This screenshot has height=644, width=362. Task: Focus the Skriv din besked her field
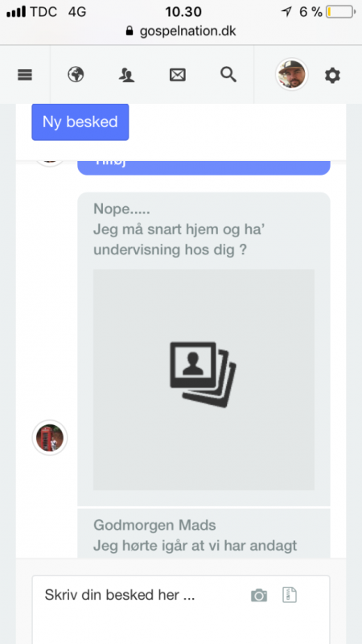tap(181, 609)
